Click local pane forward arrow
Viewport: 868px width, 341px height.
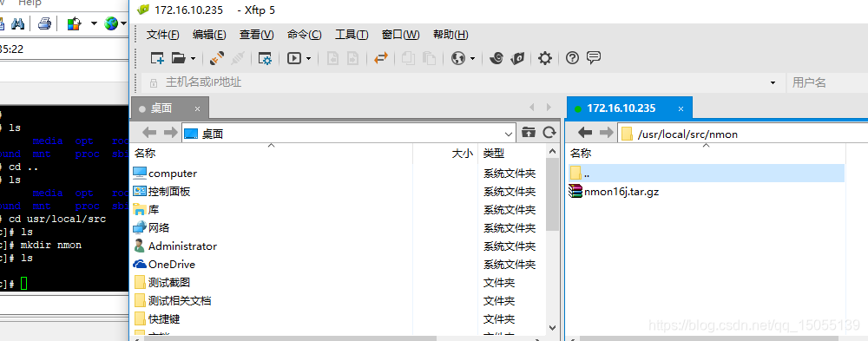tap(170, 133)
